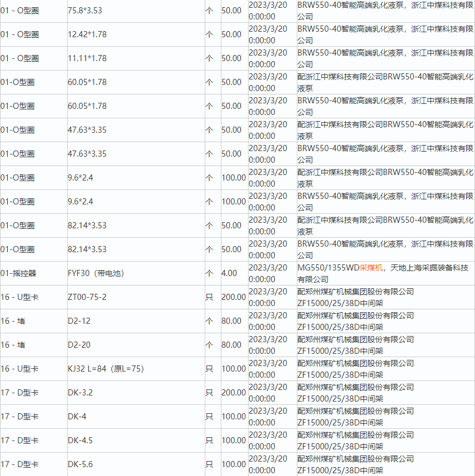Select quantity 50.00 in the 12.42*1.78 row
Viewport: 475px width, 476px height.
tap(234, 34)
